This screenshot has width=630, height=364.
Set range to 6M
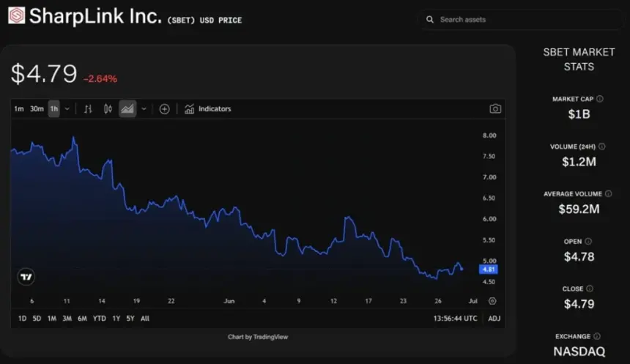(82, 319)
